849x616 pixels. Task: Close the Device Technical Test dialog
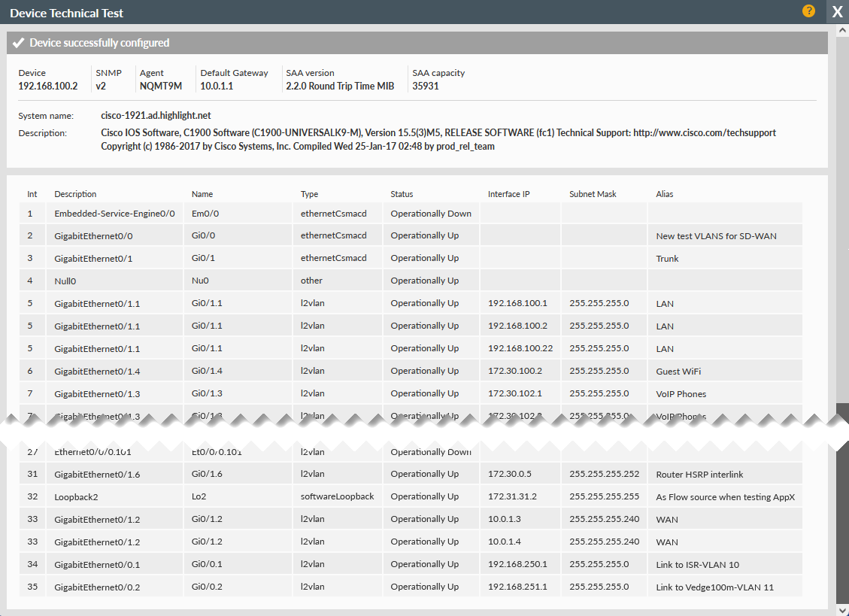837,11
